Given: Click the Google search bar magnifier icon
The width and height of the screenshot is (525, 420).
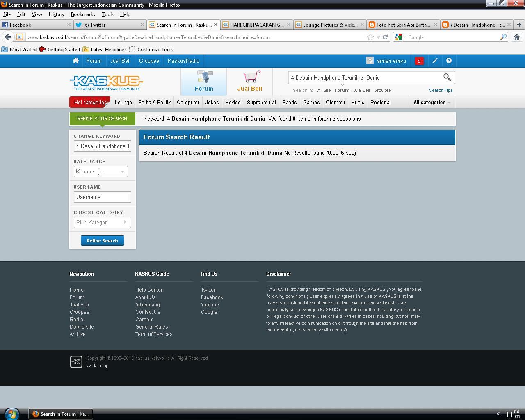Looking at the screenshot, I should tap(503, 37).
